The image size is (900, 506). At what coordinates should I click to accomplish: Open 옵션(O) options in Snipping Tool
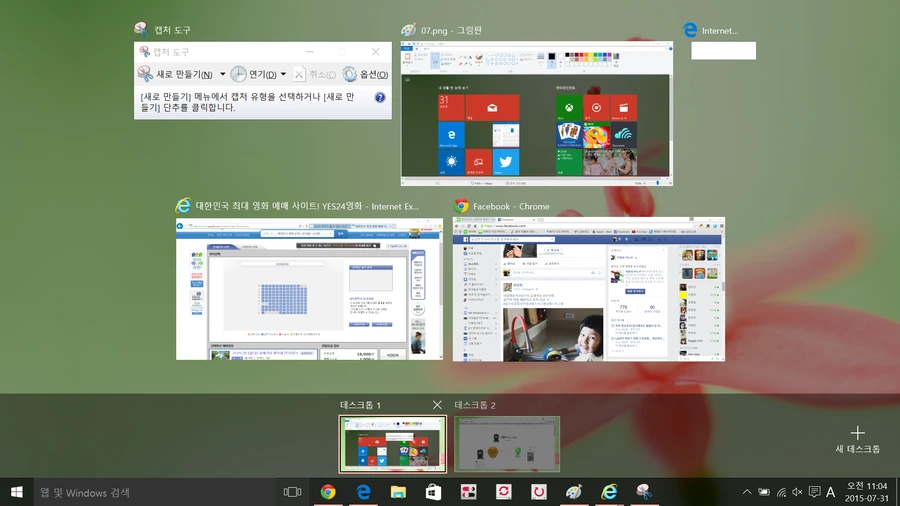[366, 74]
